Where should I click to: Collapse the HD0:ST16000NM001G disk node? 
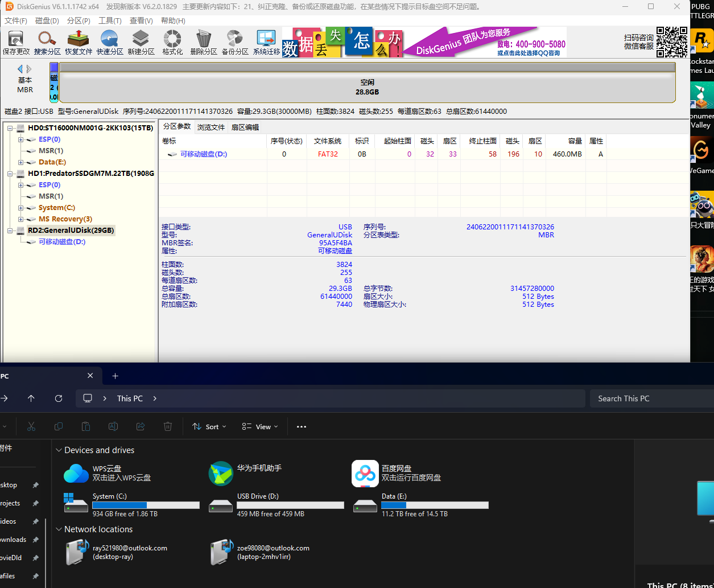click(x=10, y=128)
